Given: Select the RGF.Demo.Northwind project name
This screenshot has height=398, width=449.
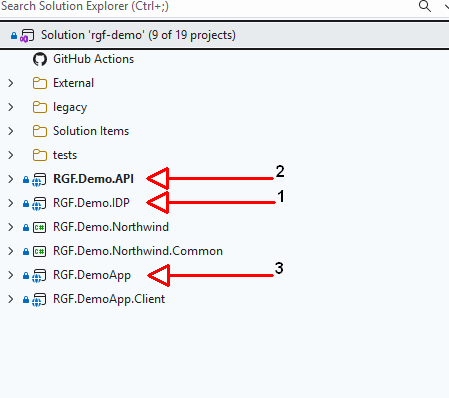Looking at the screenshot, I should [x=111, y=227].
